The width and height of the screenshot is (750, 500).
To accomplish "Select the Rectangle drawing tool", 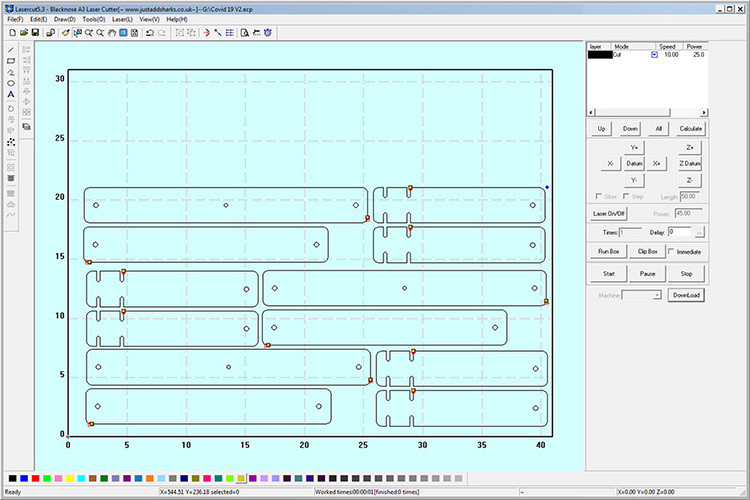I will (x=11, y=60).
